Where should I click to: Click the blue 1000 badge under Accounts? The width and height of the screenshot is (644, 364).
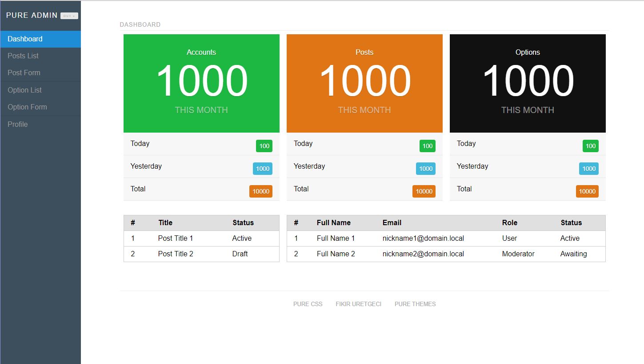263,169
